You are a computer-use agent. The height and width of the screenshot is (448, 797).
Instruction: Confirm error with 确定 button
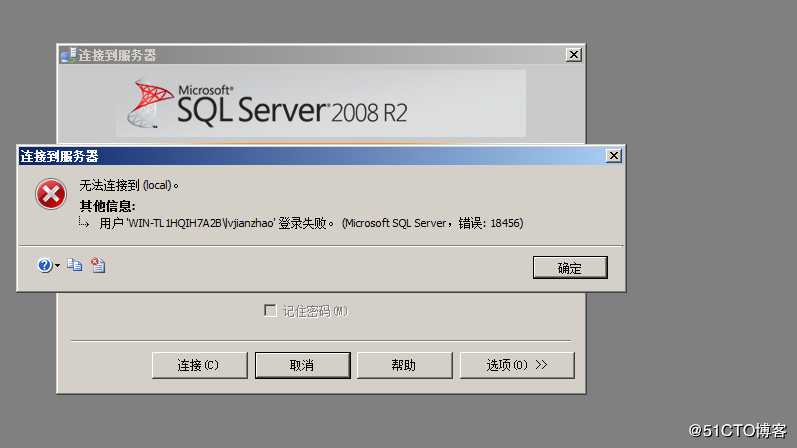tap(570, 267)
